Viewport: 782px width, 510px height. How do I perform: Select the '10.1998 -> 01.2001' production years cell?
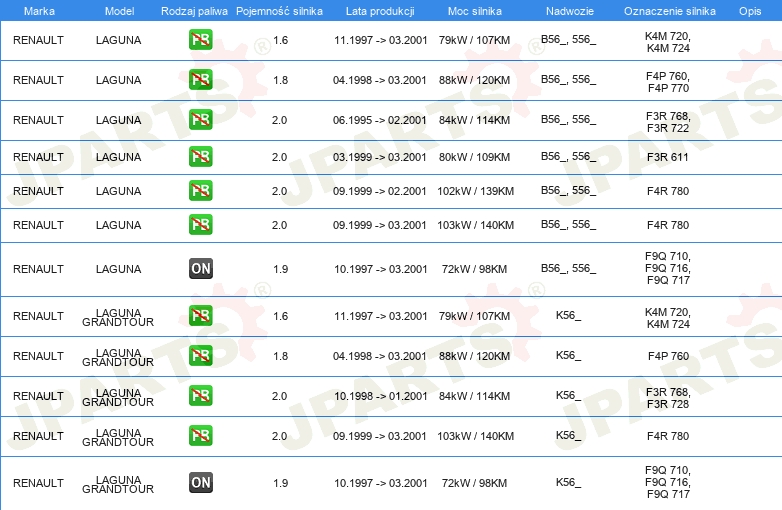[381, 396]
